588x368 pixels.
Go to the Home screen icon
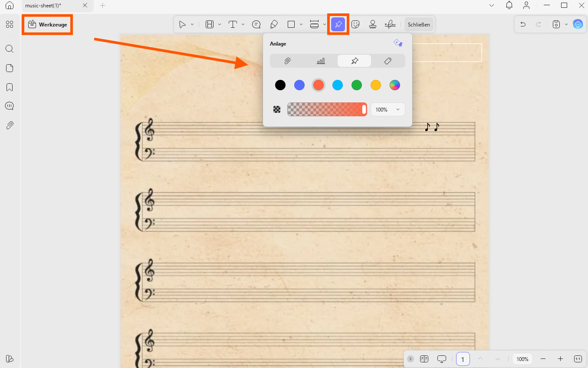click(10, 5)
